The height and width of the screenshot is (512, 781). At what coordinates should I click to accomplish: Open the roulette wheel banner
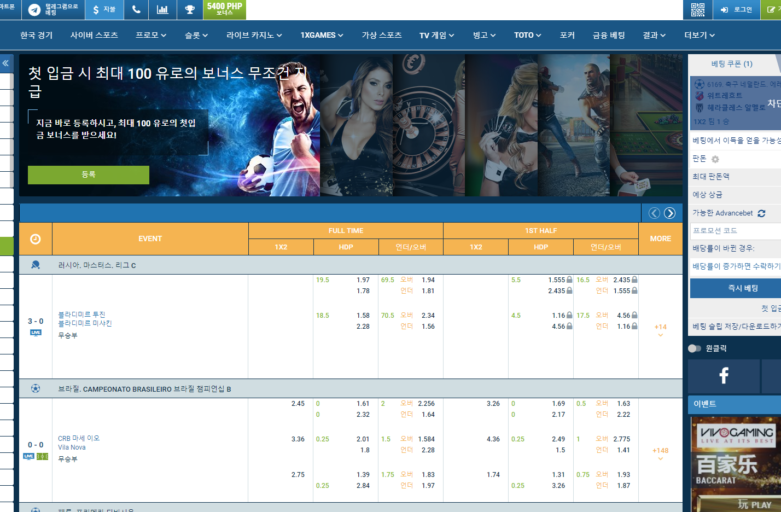tap(429, 125)
